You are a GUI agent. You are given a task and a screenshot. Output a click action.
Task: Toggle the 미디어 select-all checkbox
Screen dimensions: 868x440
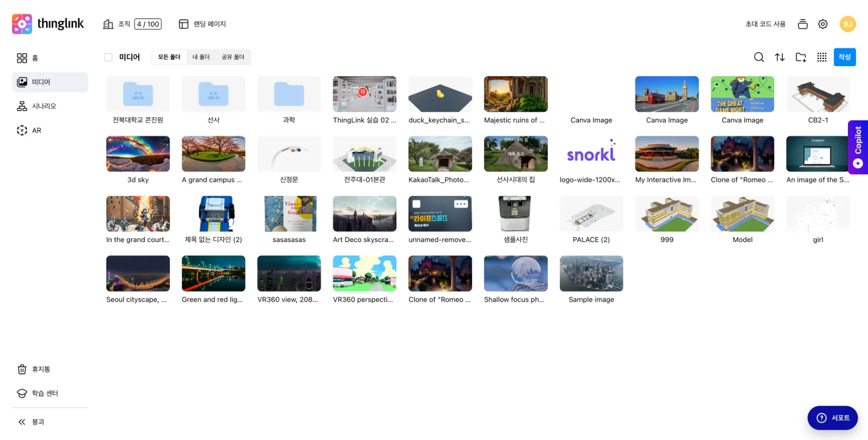pyautogui.click(x=108, y=57)
